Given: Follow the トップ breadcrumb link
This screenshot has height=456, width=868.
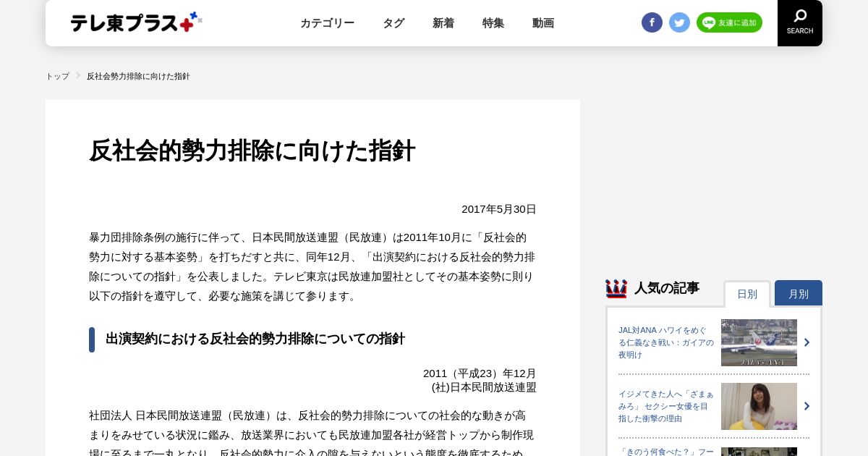Looking at the screenshot, I should coord(57,76).
